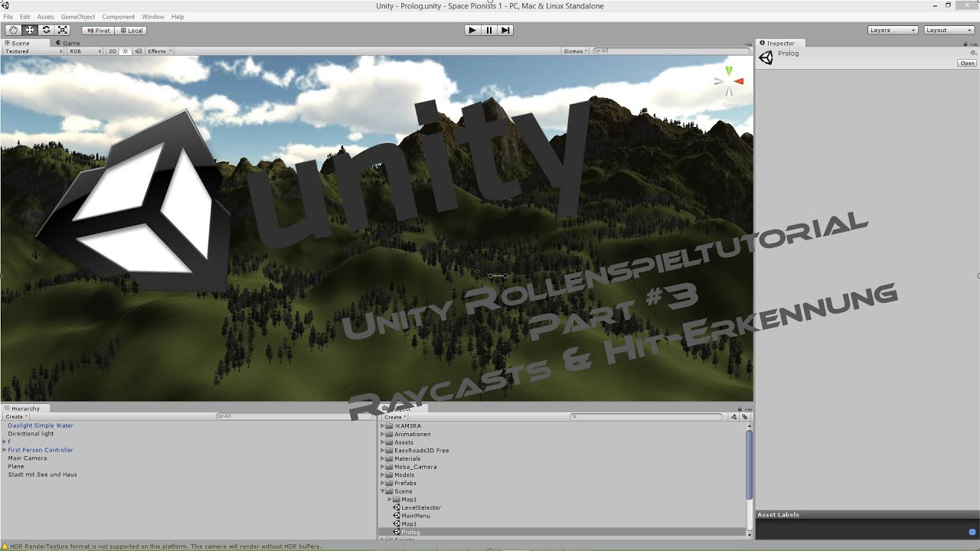Open the Layout dropdown
980x551 pixels.
949,30
